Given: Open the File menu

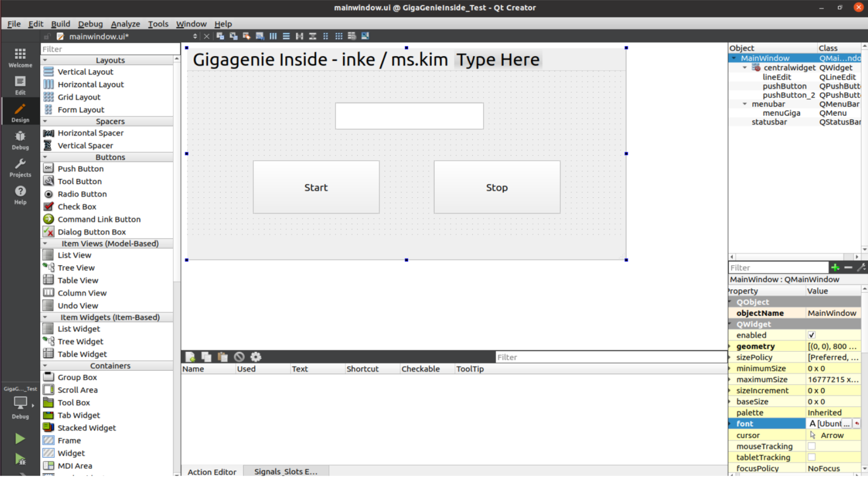Looking at the screenshot, I should pos(14,24).
